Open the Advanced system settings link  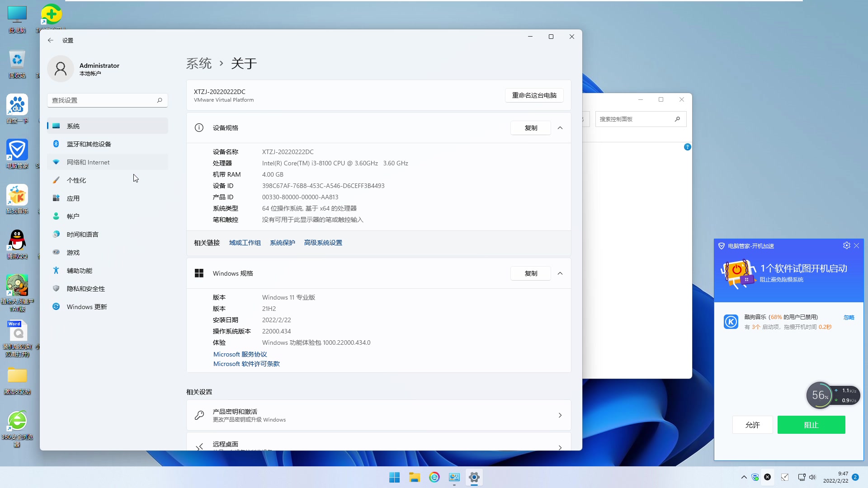click(323, 243)
